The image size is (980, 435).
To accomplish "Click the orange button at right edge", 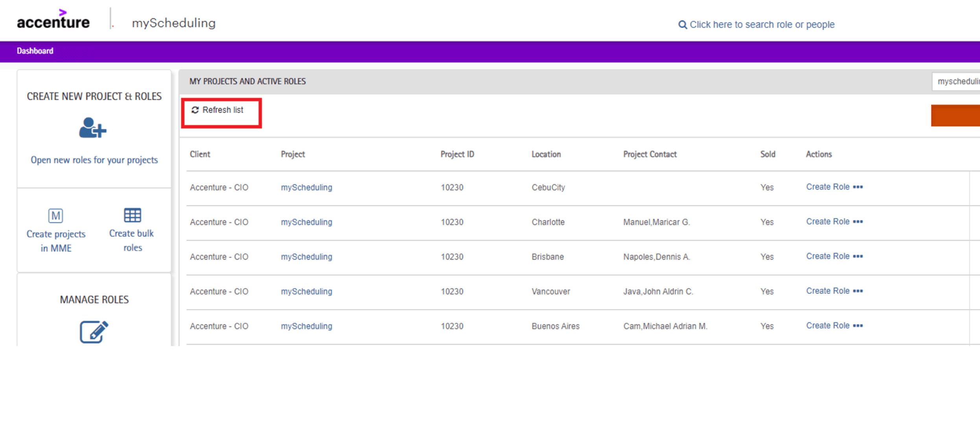I will 955,115.
